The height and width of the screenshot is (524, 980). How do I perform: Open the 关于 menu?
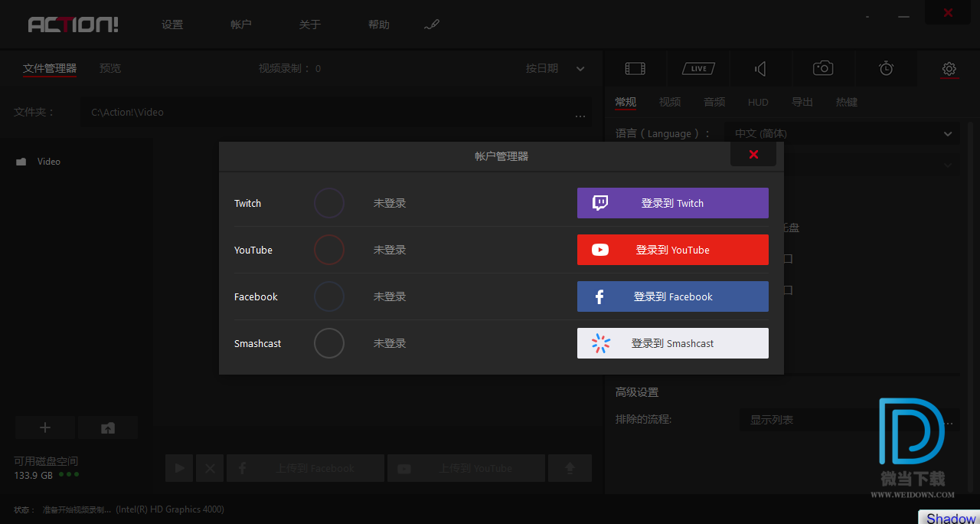310,25
